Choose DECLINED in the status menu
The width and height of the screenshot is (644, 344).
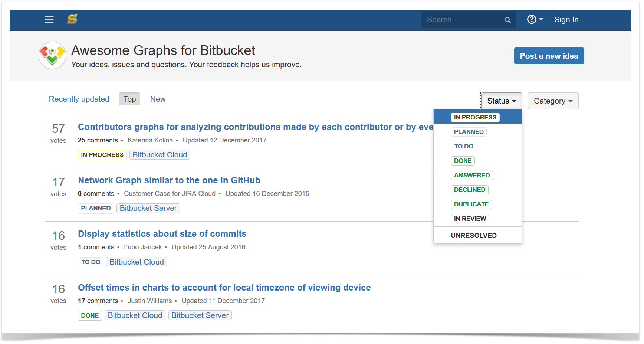477,190
